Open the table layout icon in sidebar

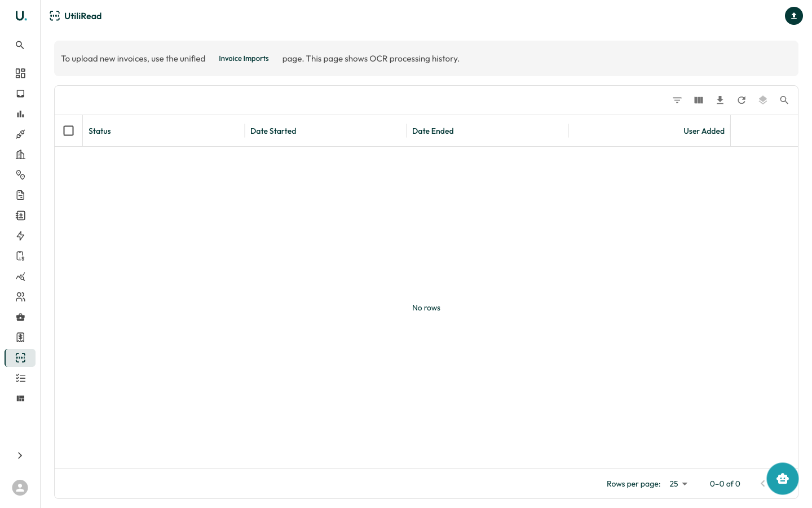pyautogui.click(x=20, y=398)
